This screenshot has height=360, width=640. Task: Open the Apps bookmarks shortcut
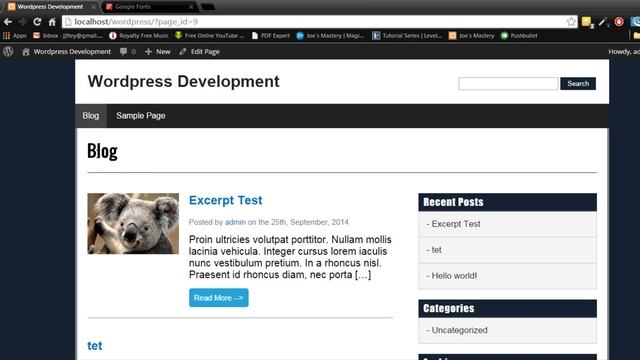14,36
